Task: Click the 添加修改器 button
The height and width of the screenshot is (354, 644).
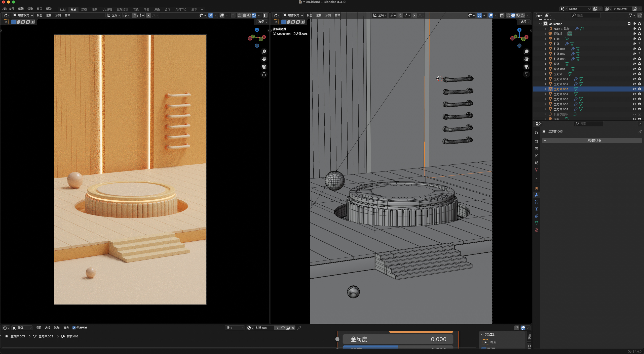Action: click(594, 141)
